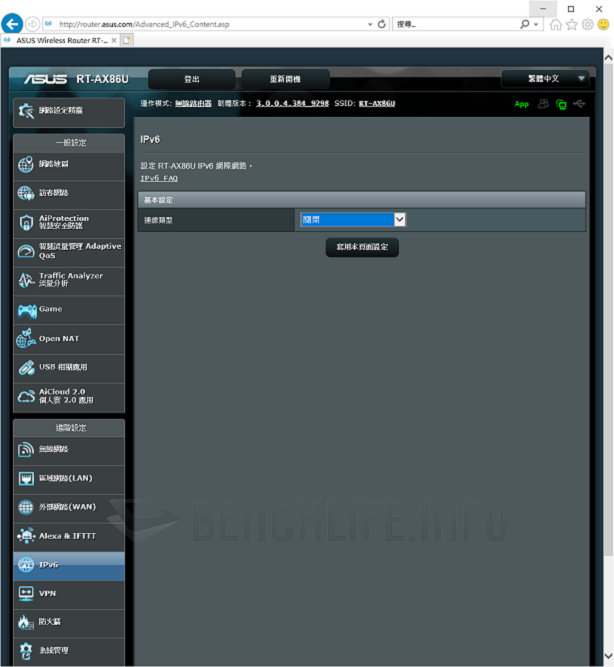Open LAN settings monitor icon
The image size is (614, 667).
(x=26, y=479)
